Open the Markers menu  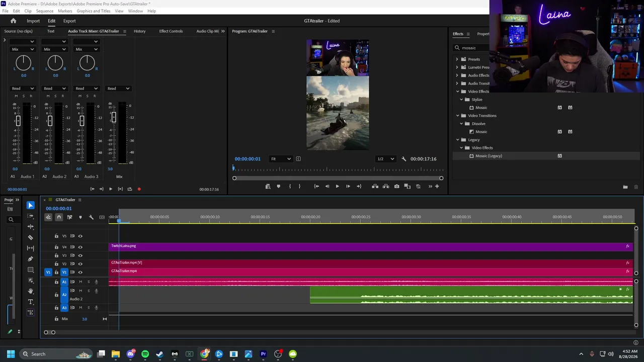coord(65,11)
